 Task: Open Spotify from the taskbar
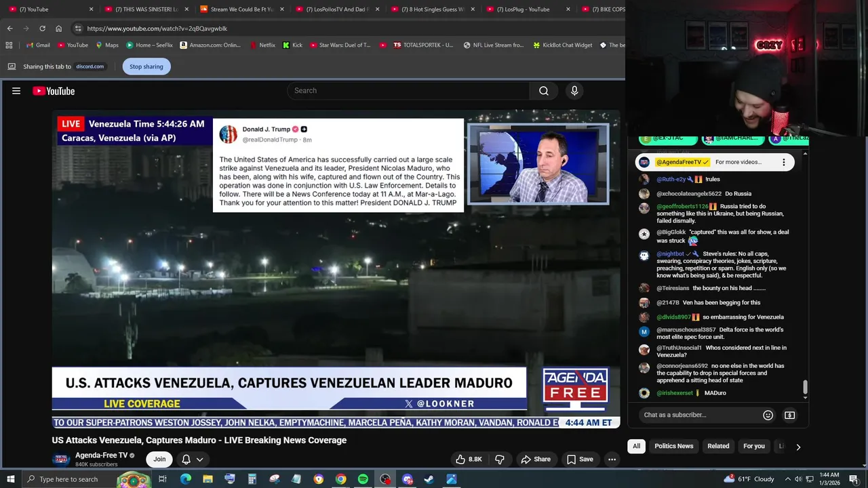click(363, 479)
